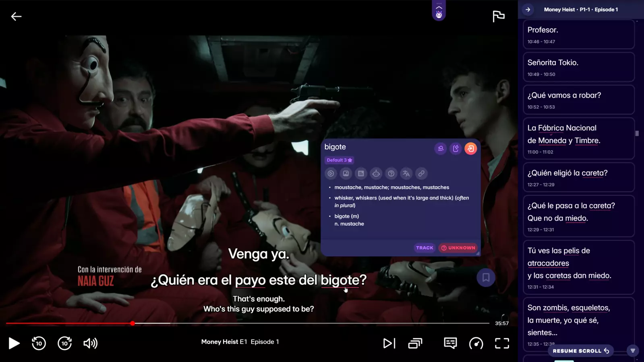Click the Default 3 star tag

click(x=339, y=160)
